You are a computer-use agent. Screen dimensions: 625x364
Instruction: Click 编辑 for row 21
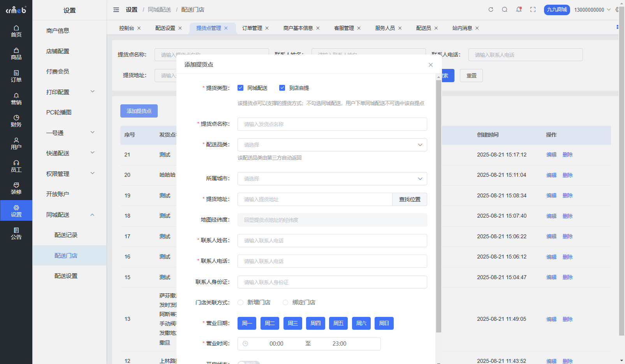coord(551,155)
